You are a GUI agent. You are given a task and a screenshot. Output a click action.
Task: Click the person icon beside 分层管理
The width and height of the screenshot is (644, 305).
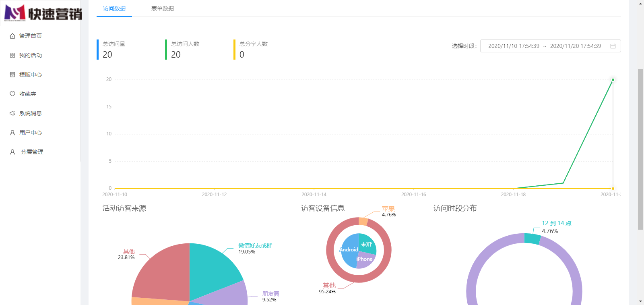pos(12,152)
